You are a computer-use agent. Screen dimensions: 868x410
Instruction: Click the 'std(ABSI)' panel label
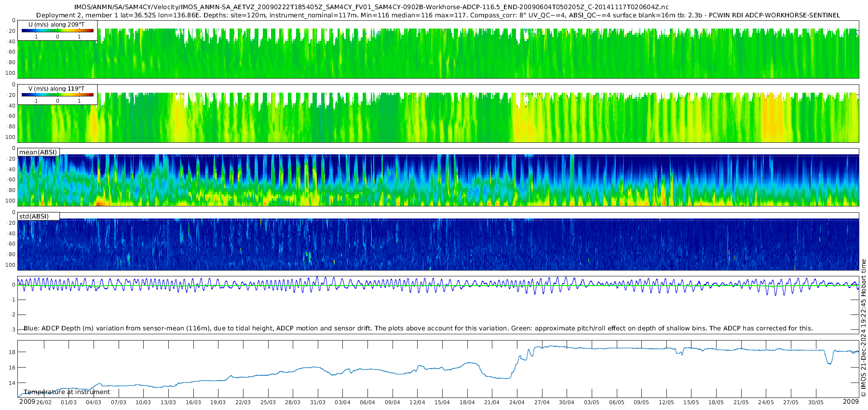(x=34, y=216)
